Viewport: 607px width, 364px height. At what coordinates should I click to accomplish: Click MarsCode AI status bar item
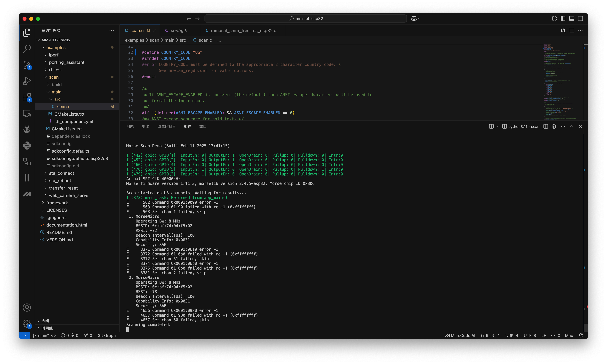(x=460, y=335)
